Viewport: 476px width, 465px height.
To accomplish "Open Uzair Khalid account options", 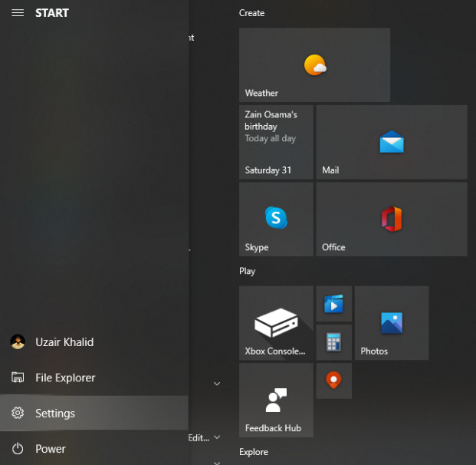I will point(64,342).
